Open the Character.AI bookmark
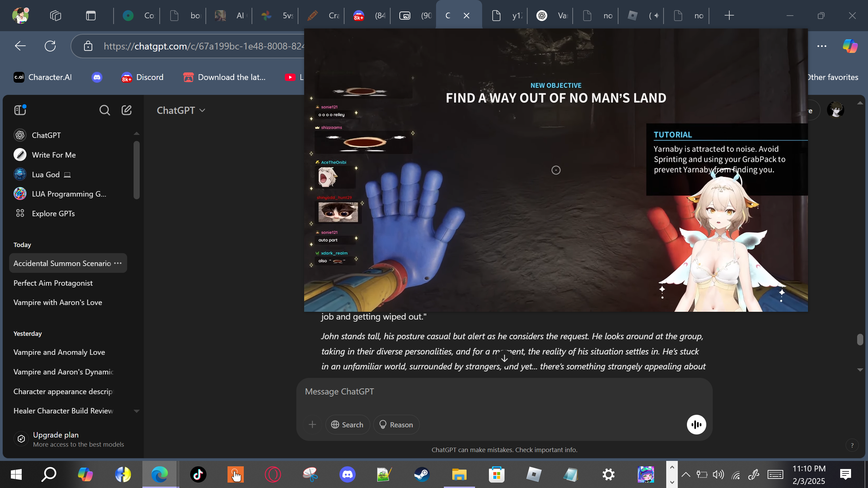 (43, 77)
